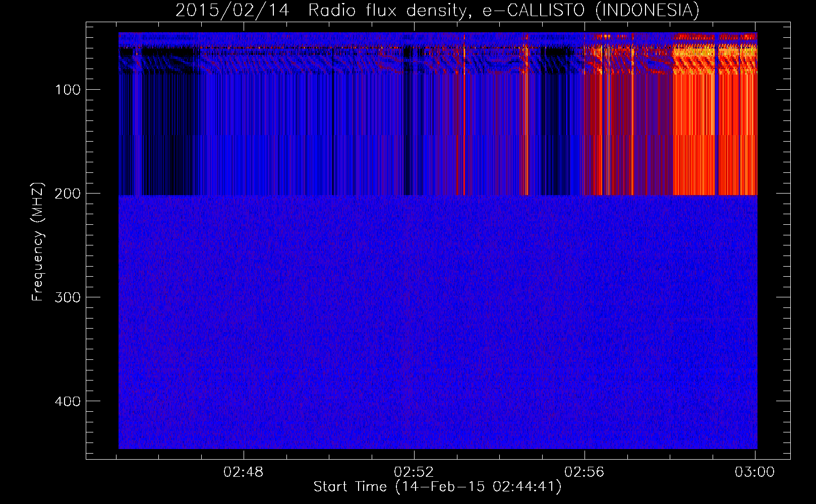This screenshot has height=504, width=816.
Task: Click the '200' frequency tick label
Action: click(68, 194)
